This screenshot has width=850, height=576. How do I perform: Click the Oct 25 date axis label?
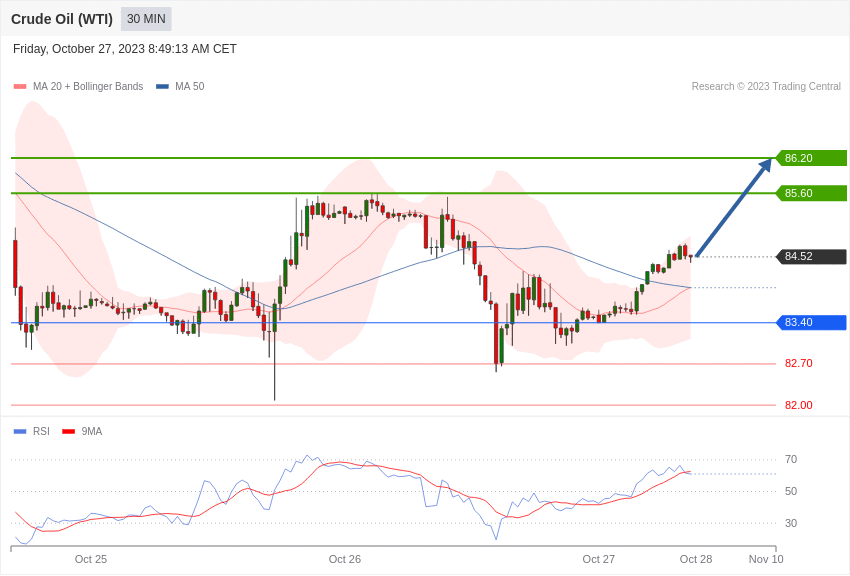point(91,559)
